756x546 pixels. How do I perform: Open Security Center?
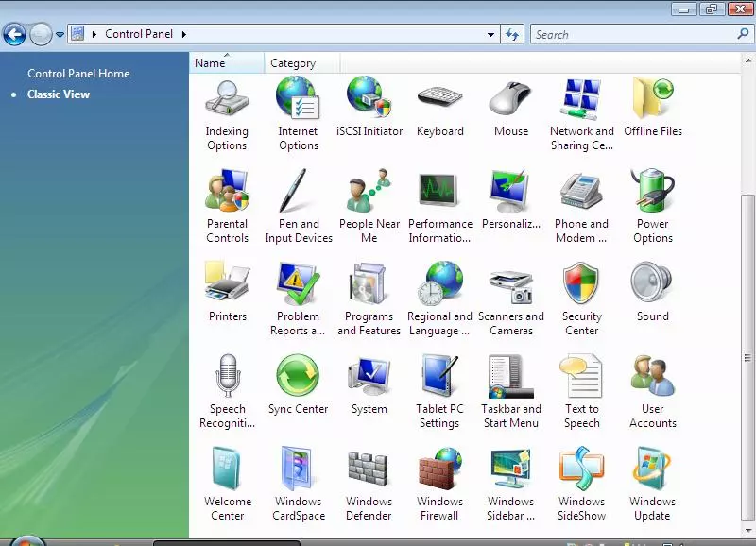pos(582,299)
